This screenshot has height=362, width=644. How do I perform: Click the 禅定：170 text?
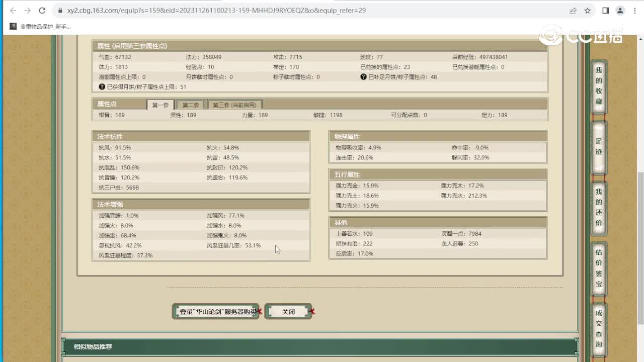point(286,67)
